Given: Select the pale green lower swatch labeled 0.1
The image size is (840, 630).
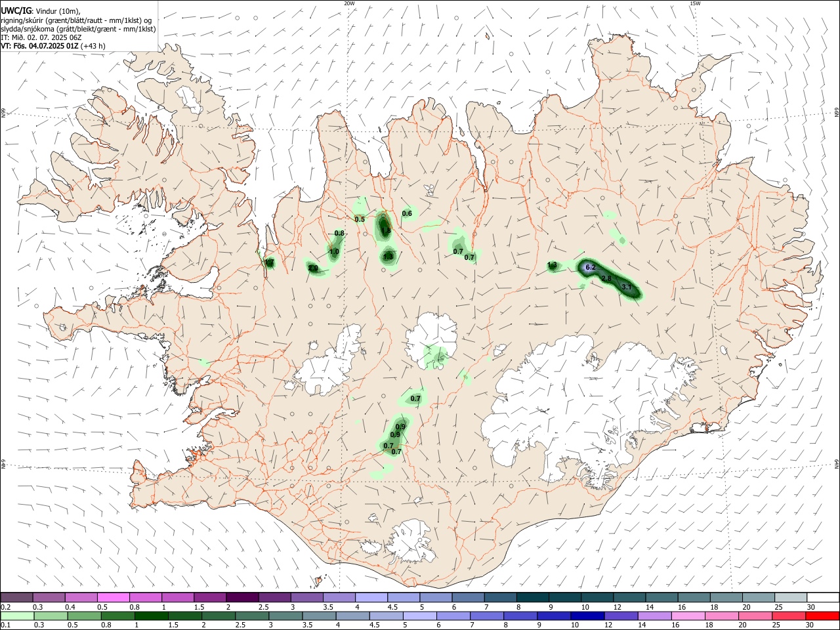Looking at the screenshot, I should click(17, 616).
